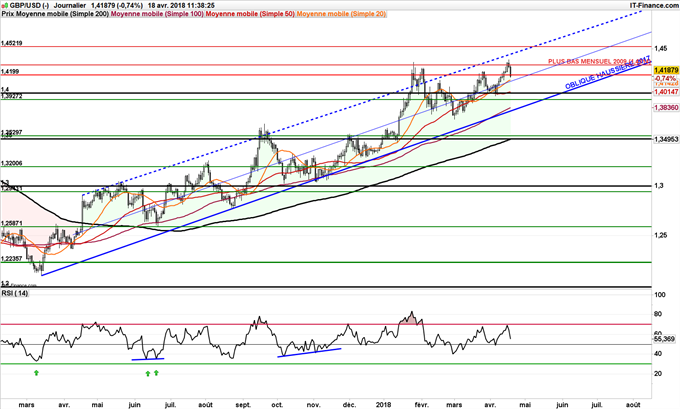
Task: Click the 1,40147 moving average tag
Action: 666,92
